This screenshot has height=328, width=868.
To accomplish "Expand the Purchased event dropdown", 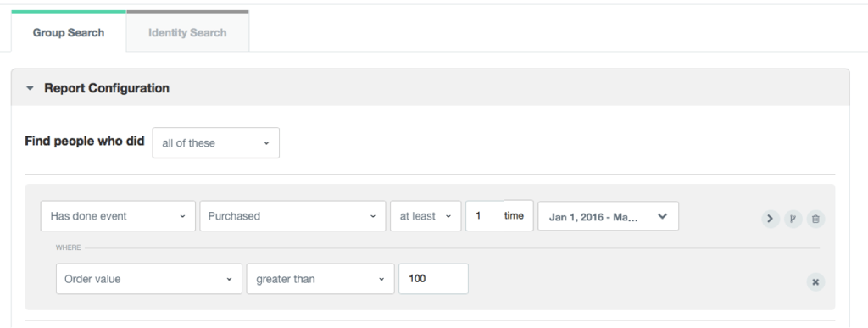I will tap(292, 216).
